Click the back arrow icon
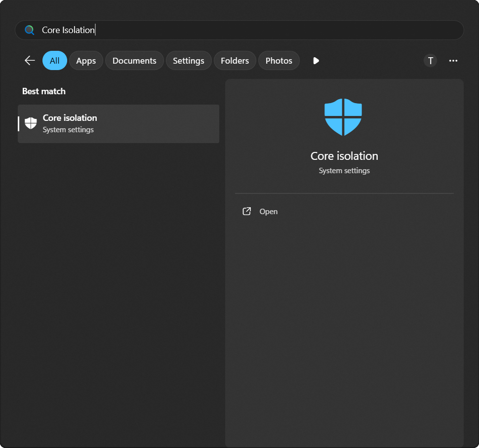Screen dimensions: 479x448 [x=29, y=60]
